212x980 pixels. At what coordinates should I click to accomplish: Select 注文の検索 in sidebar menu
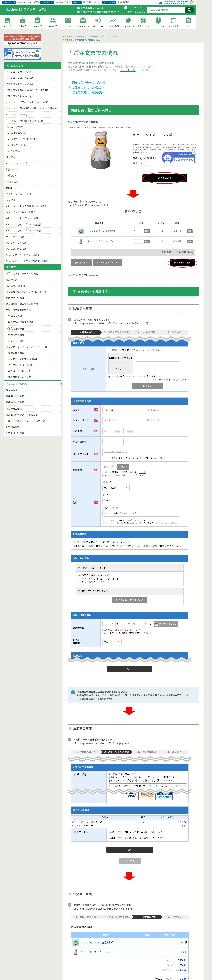pyautogui.click(x=32, y=280)
